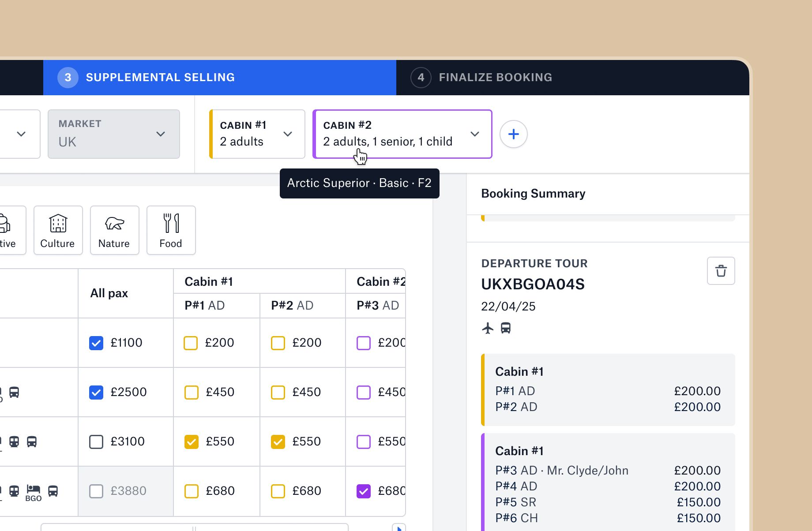Click the bus icon in the £2500 row
This screenshot has height=531, width=812.
pos(14,392)
